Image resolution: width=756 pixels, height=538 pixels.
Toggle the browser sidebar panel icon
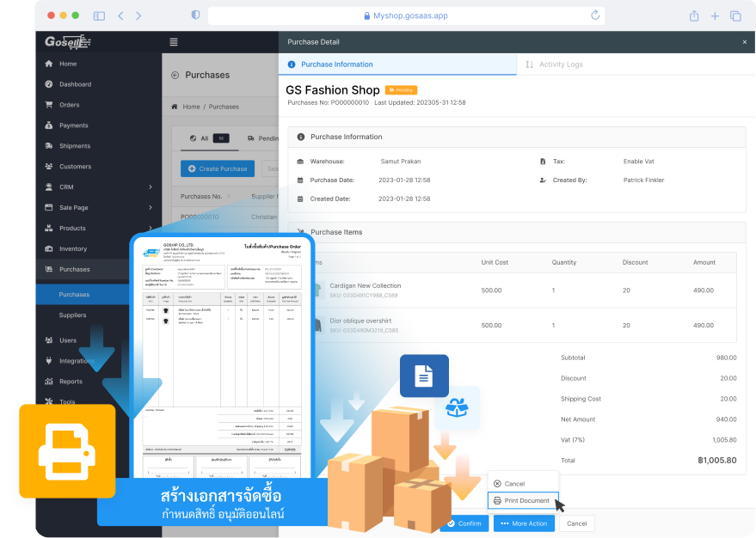99,15
